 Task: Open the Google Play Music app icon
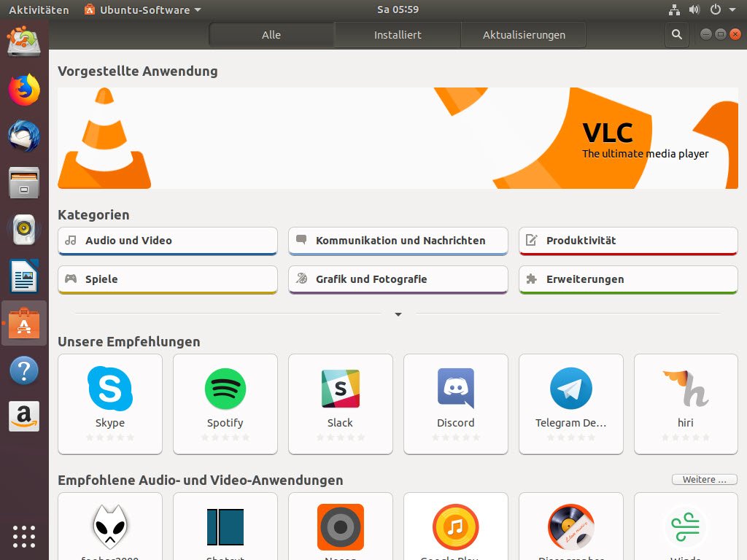456,526
